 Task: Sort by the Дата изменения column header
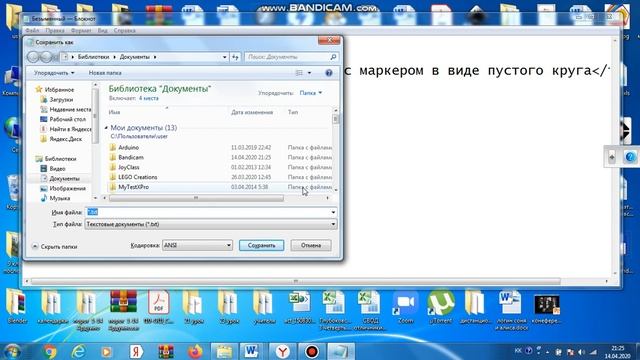click(252, 112)
